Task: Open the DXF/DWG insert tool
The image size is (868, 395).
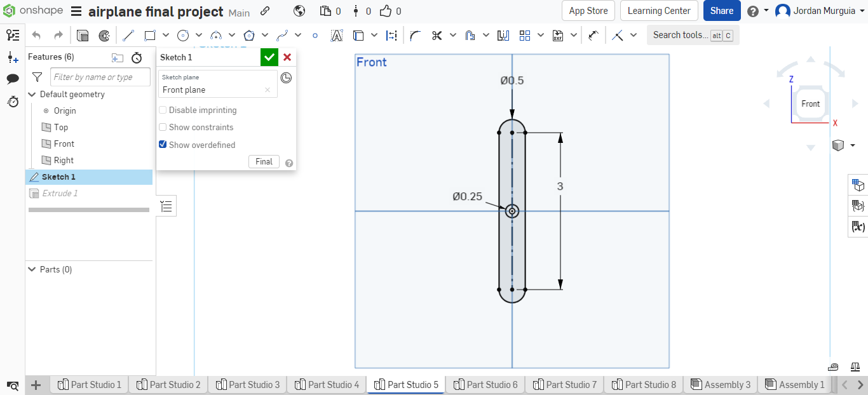Action: tap(557, 35)
